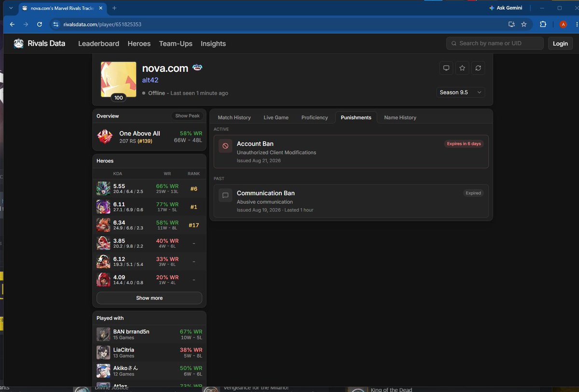Open LiaCitria in Played with list
579x392 pixels.
click(149, 352)
